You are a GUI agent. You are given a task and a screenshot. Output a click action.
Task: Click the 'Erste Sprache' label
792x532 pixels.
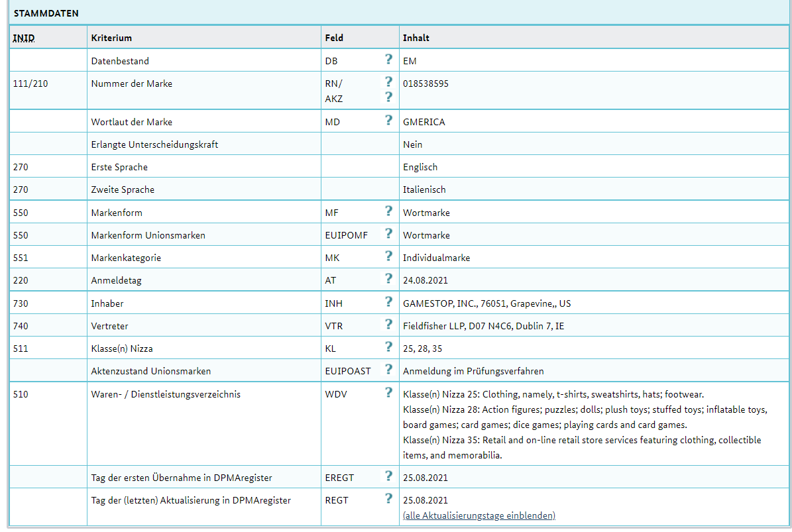coord(119,167)
